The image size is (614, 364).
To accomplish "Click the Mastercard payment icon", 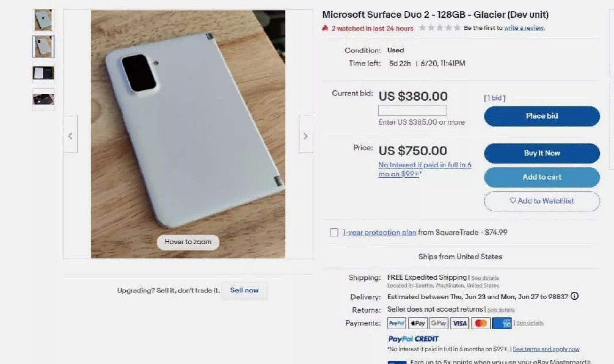I will tap(481, 323).
